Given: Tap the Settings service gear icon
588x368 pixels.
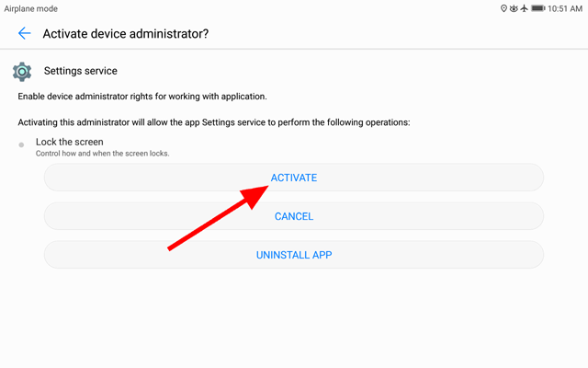Looking at the screenshot, I should 22,72.
